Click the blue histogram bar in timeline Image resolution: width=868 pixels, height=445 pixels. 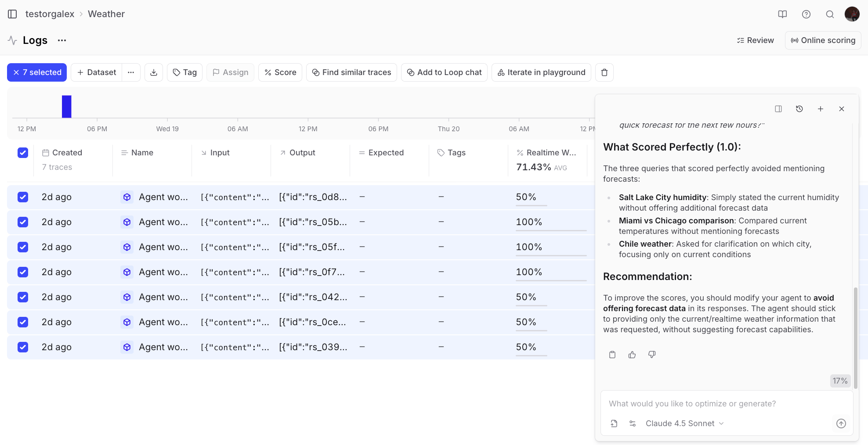67,107
